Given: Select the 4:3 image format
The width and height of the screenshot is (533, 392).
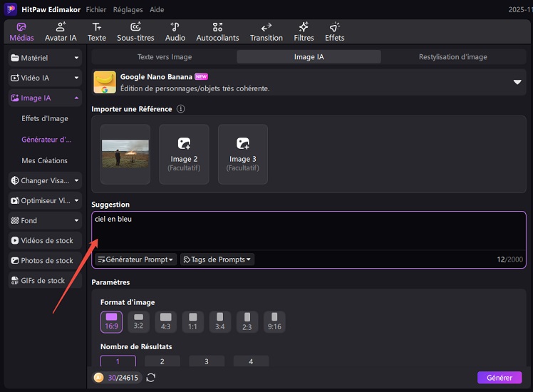Looking at the screenshot, I should pyautogui.click(x=165, y=321).
